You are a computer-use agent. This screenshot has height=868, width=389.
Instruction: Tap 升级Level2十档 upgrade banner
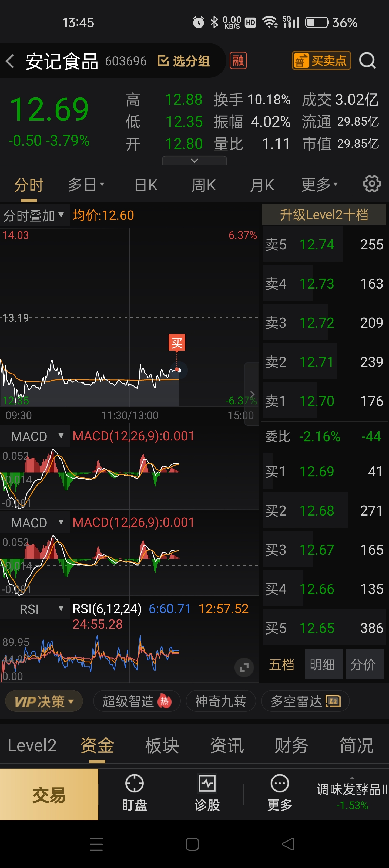324,214
